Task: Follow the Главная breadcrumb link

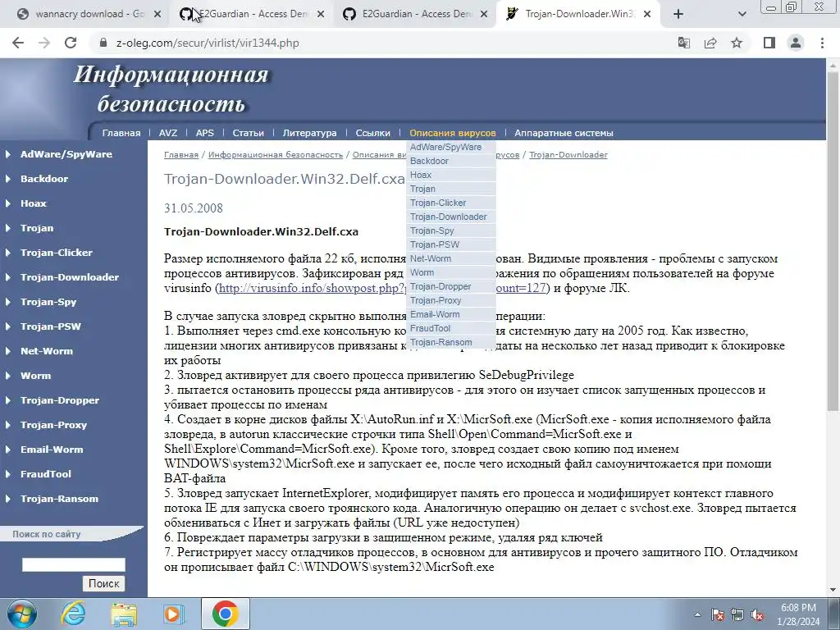Action: (181, 155)
